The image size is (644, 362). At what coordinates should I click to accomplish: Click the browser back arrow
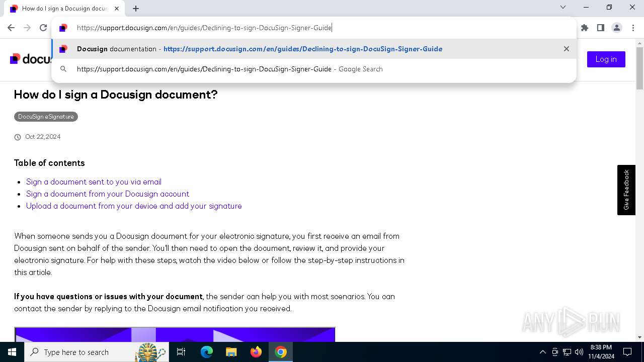[x=11, y=28]
